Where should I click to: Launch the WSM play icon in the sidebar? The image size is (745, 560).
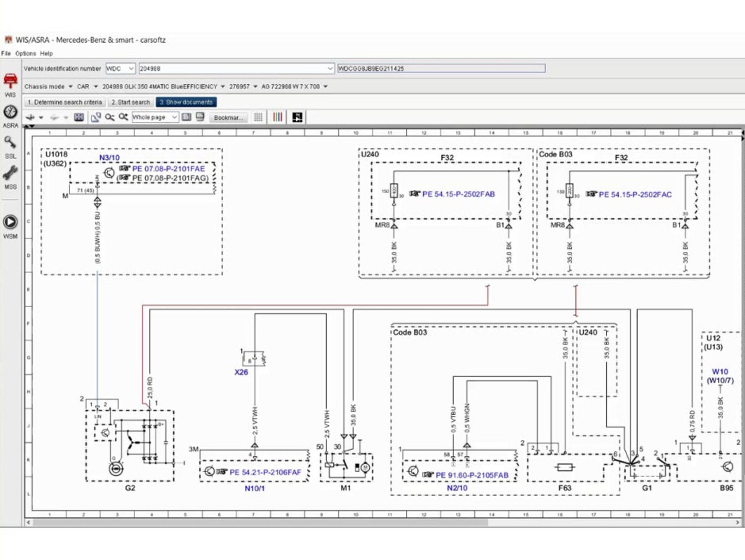tap(10, 223)
